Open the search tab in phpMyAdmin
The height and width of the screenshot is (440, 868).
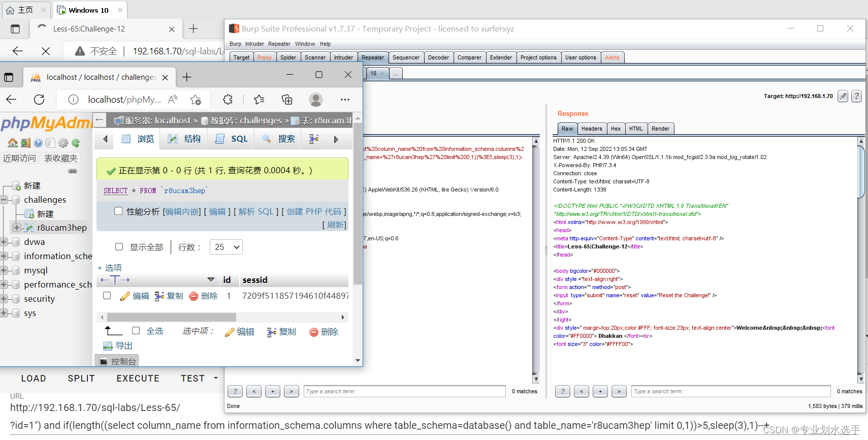(x=278, y=139)
